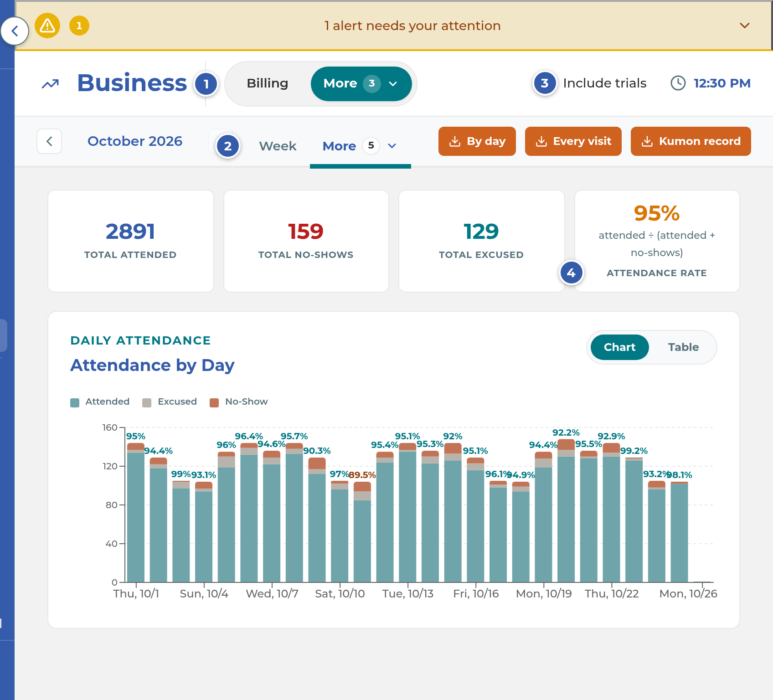The width and height of the screenshot is (773, 700).
Task: Switch to the Week view tab
Action: click(x=278, y=146)
